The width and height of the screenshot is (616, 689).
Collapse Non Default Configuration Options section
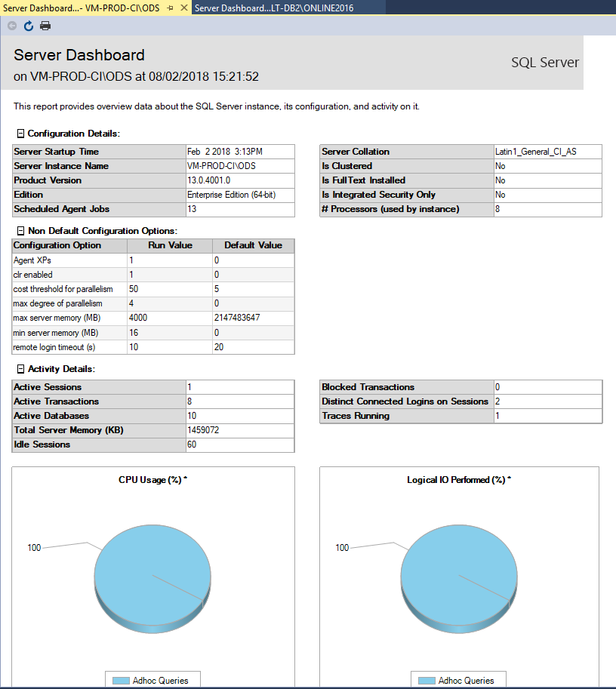[20, 231]
